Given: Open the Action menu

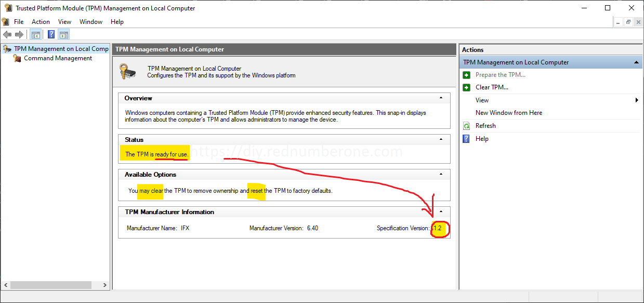Looking at the screenshot, I should click(41, 22).
